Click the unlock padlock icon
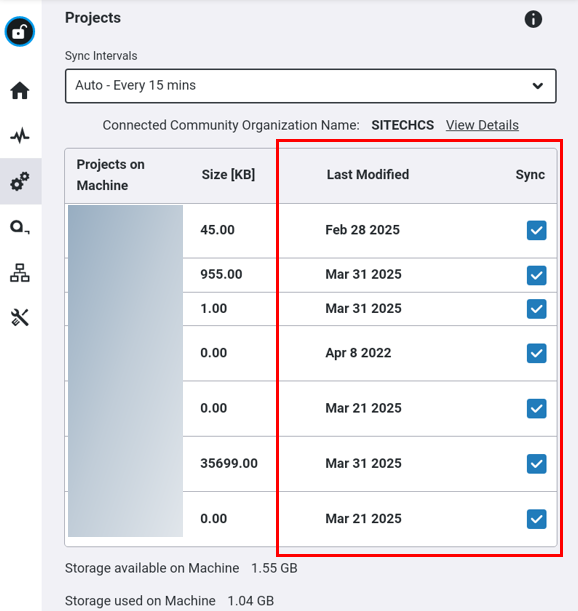 (19, 31)
